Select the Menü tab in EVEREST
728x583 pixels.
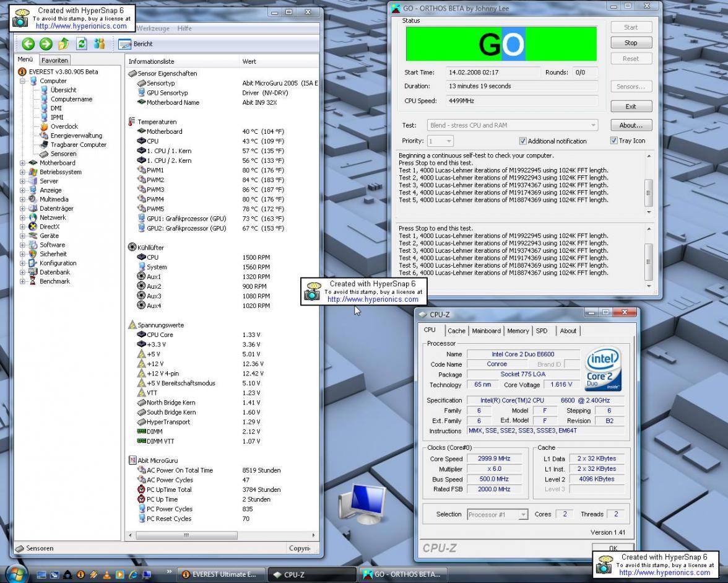click(25, 59)
